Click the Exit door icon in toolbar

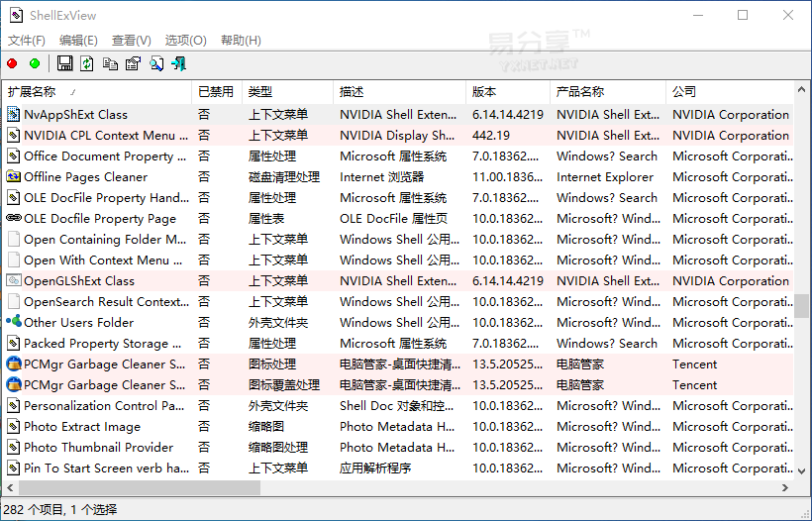pyautogui.click(x=179, y=63)
